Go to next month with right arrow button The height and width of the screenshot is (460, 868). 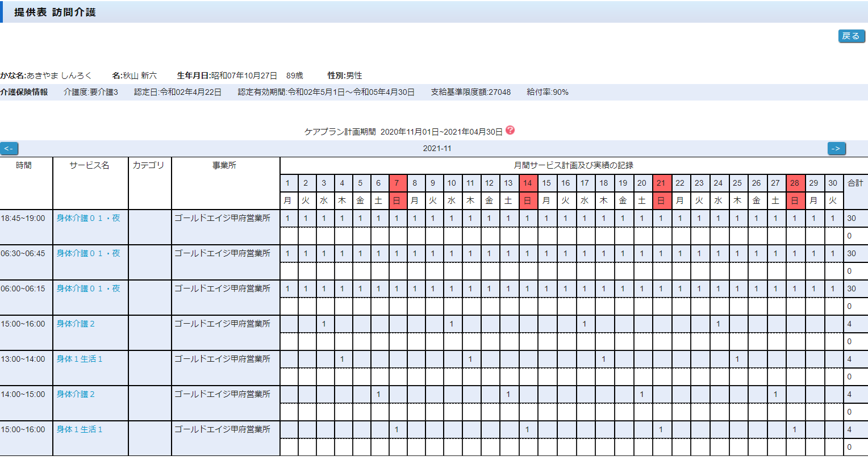click(836, 149)
